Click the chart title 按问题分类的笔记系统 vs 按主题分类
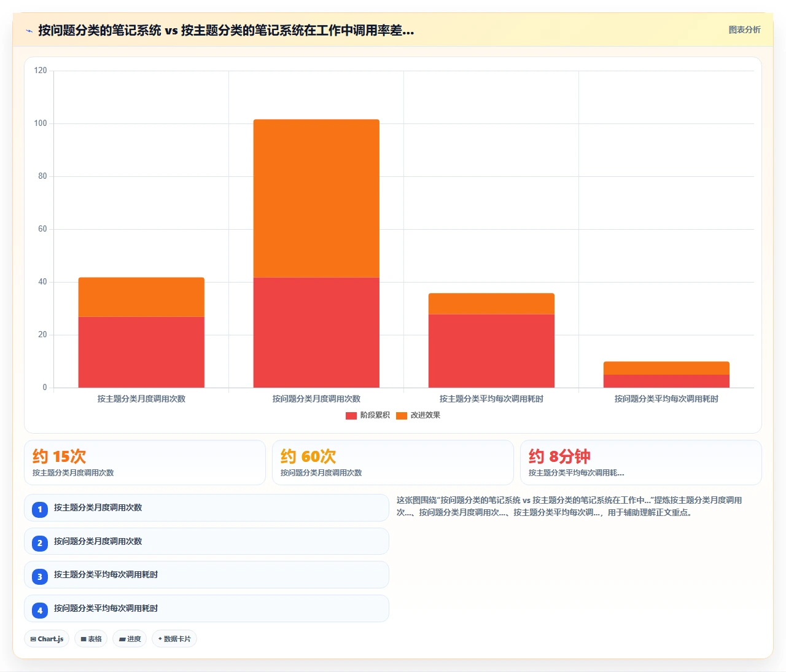This screenshot has width=786, height=672. [226, 30]
